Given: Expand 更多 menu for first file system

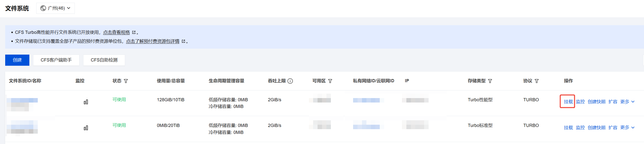Looking at the screenshot, I should pos(627,102).
